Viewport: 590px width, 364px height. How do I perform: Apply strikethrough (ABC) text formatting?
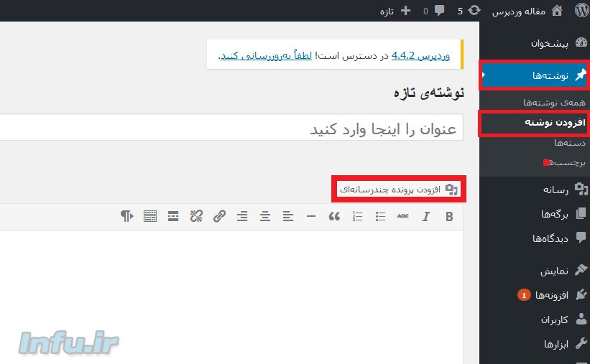[x=402, y=216]
